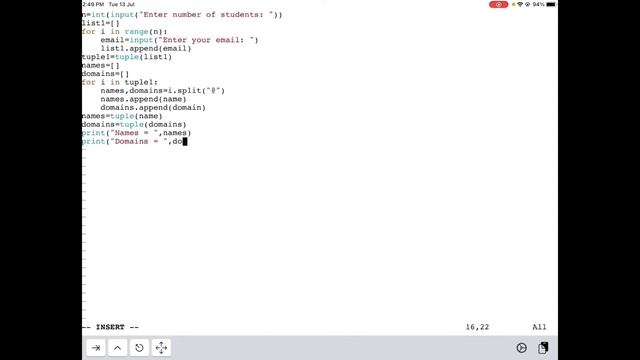
Task: Click the block text cursor after do
Action: click(x=185, y=142)
